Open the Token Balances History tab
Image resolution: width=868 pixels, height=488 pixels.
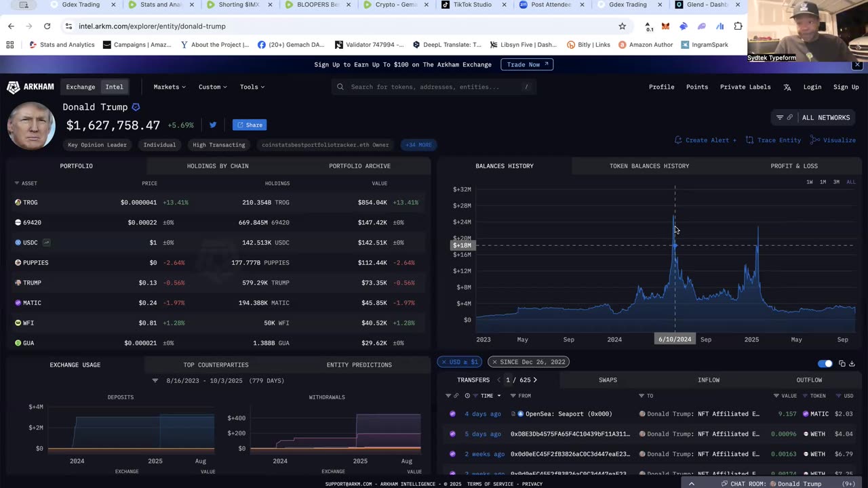pyautogui.click(x=649, y=166)
